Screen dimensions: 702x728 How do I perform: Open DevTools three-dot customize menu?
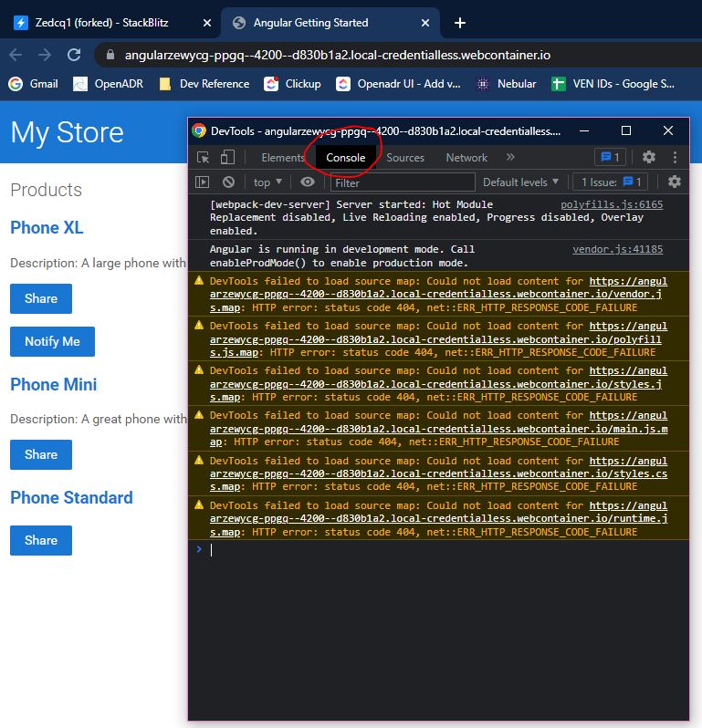675,157
